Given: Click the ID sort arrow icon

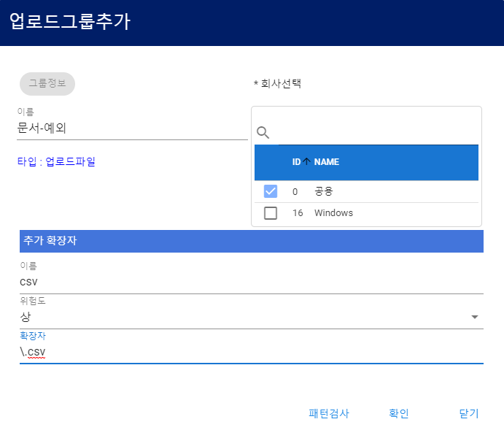Looking at the screenshot, I should point(306,161).
